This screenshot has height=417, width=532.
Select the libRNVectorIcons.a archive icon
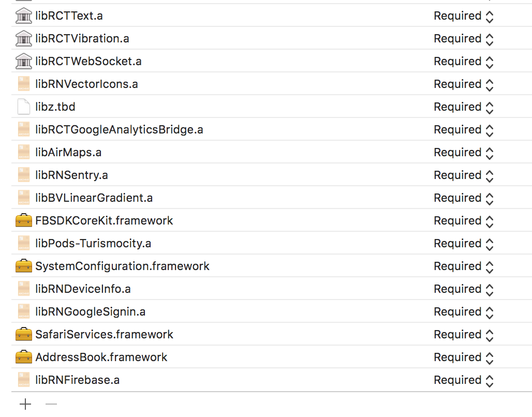tap(23, 84)
